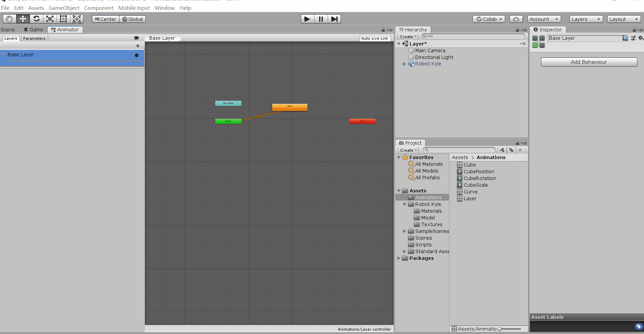Viewport: 644px width, 334px height.
Task: Lock the Project panel
Action: (x=517, y=143)
